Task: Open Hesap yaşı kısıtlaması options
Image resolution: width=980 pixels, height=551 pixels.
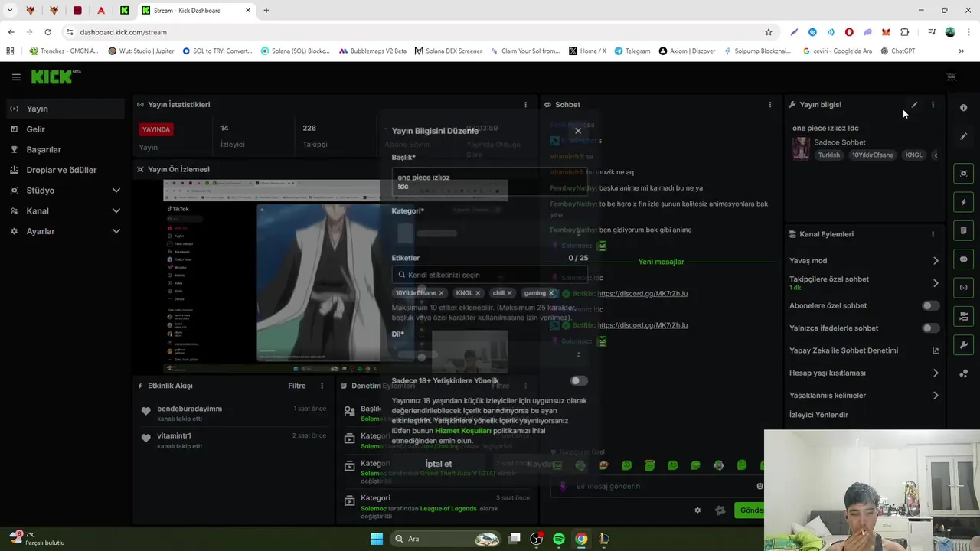Action: point(864,373)
